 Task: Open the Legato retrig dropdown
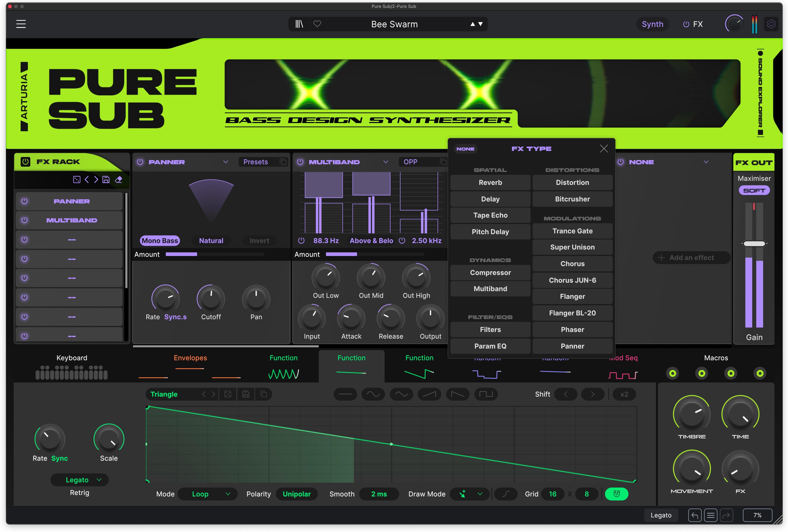(x=80, y=479)
